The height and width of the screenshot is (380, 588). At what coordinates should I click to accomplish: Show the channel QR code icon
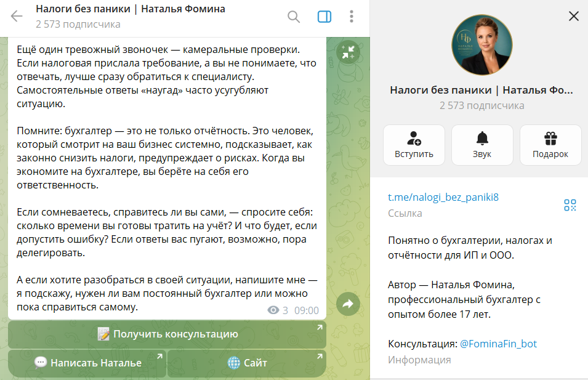[x=570, y=205]
